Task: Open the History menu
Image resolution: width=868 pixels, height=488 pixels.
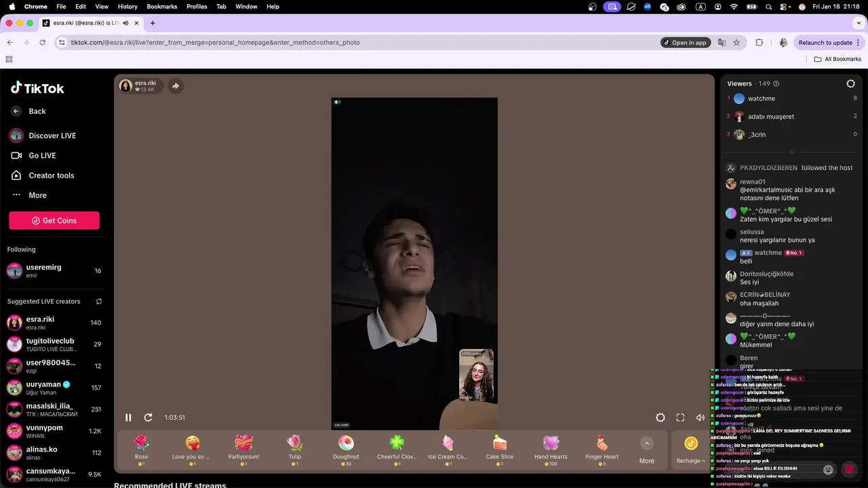Action: pos(127,7)
